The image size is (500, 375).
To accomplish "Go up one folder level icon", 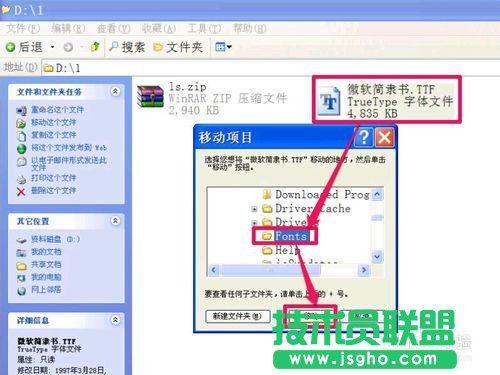I will (95, 47).
